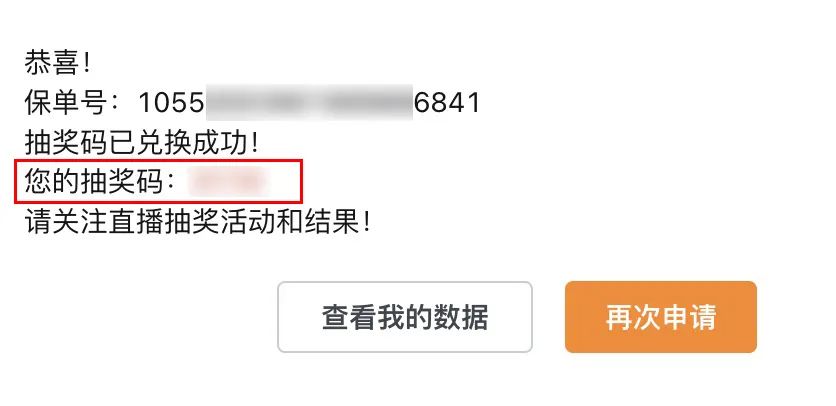The width and height of the screenshot is (836, 406).
Task: Click the 保单号 label
Action: (65, 103)
